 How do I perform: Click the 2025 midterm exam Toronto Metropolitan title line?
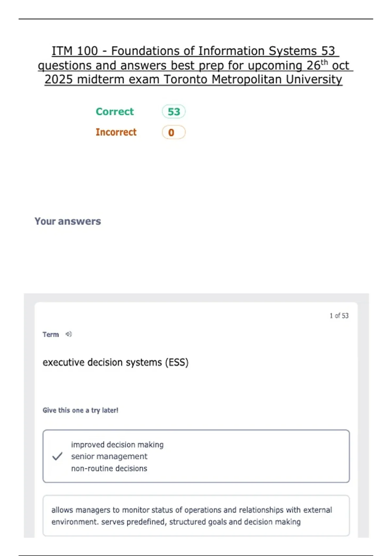click(193, 79)
